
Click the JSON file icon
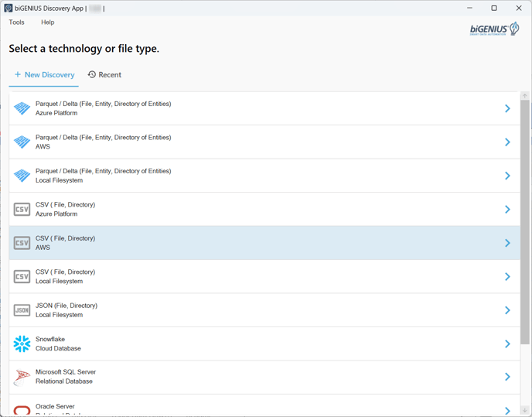pos(22,310)
